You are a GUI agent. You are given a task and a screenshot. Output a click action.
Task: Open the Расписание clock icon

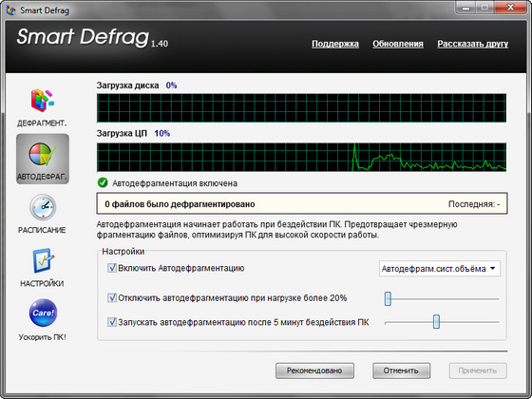[43, 207]
